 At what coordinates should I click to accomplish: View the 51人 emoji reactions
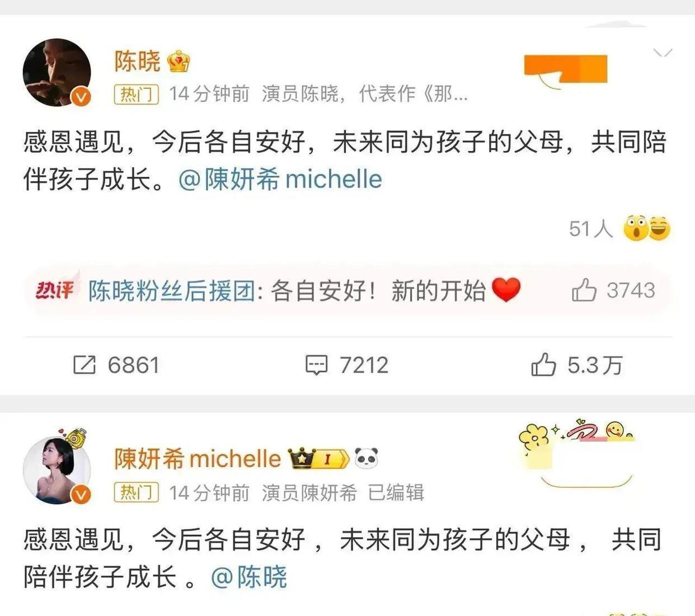(619, 228)
